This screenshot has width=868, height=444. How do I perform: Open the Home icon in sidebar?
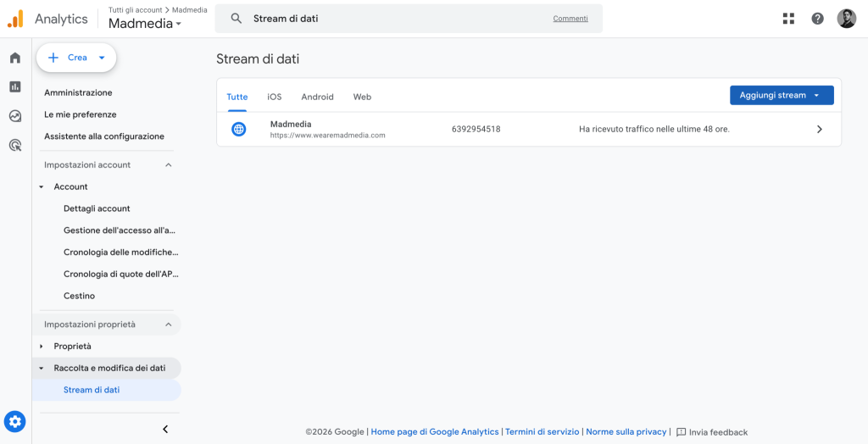[15, 58]
